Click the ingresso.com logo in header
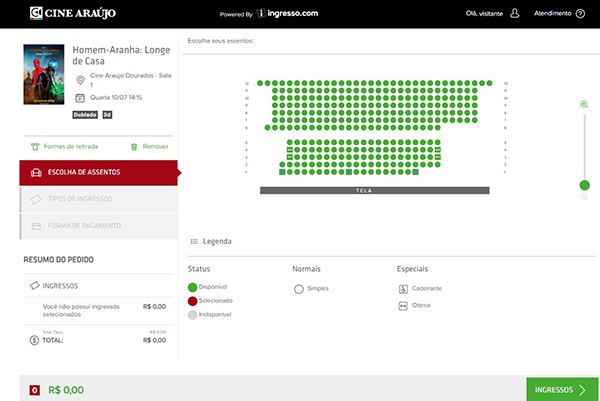600x401 pixels. [287, 13]
